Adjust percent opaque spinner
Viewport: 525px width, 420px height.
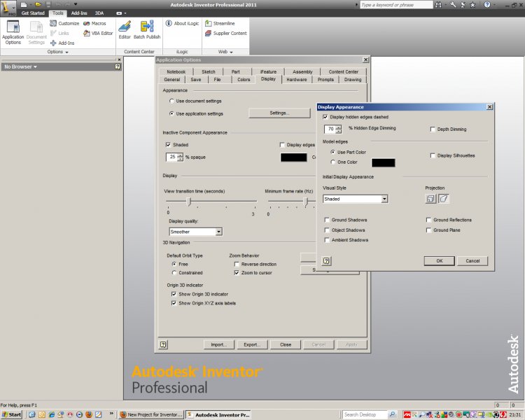pos(180,157)
